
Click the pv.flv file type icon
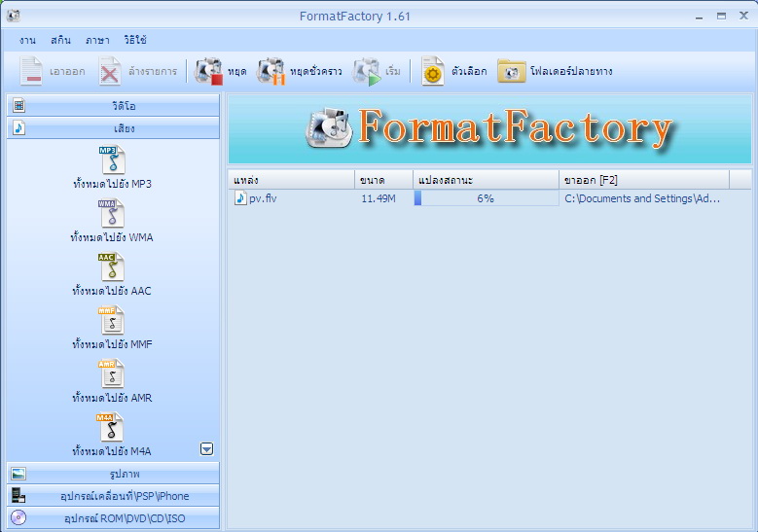(240, 197)
